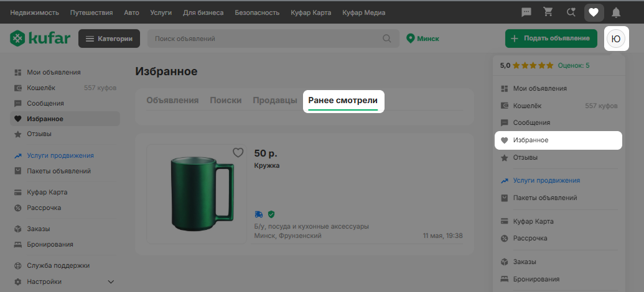Viewport: 644px width, 292px height.
Task: Click the saved searches heart-magnifier icon
Action: coord(571,12)
